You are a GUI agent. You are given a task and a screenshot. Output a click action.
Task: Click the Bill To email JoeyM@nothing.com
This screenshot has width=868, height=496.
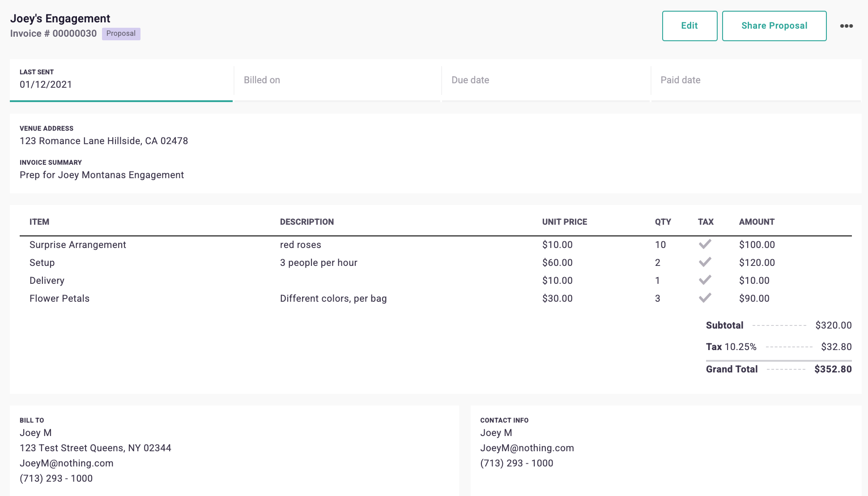pyautogui.click(x=67, y=463)
